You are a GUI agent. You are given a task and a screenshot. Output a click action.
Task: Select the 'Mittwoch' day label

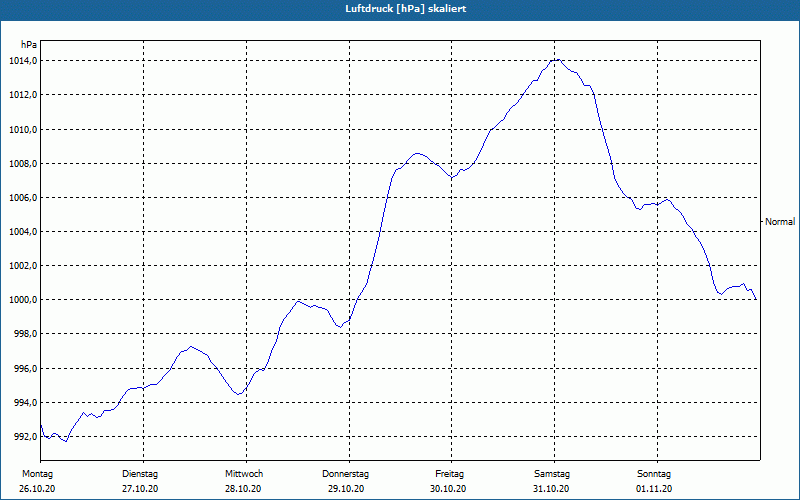[x=244, y=474]
